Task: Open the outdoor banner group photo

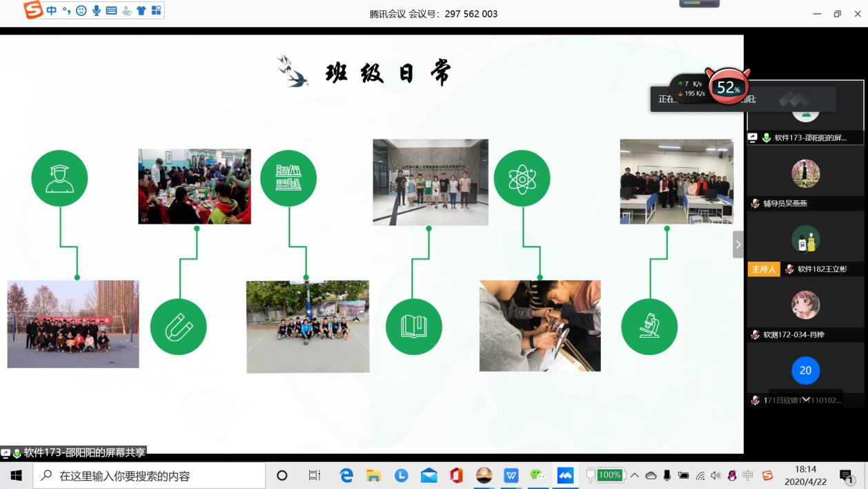Action: coord(73,324)
